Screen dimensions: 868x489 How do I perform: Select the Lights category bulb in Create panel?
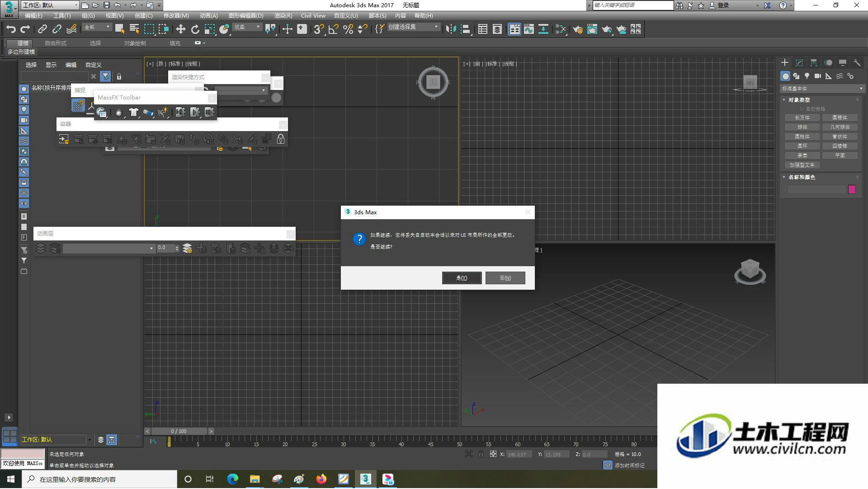coord(807,76)
